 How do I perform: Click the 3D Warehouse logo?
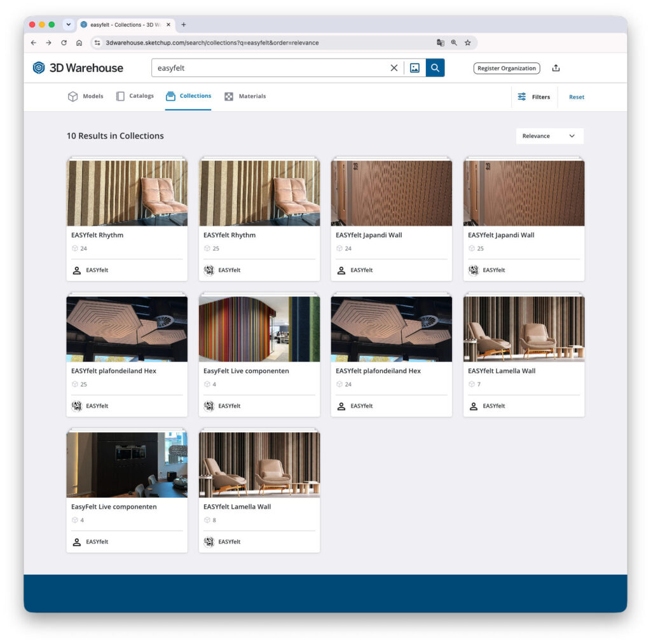click(78, 67)
